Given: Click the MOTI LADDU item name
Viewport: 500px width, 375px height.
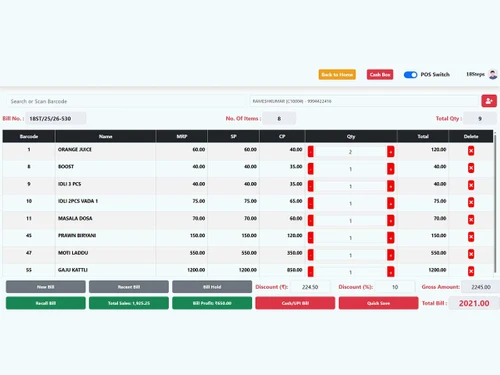Looking at the screenshot, I should point(73,253).
